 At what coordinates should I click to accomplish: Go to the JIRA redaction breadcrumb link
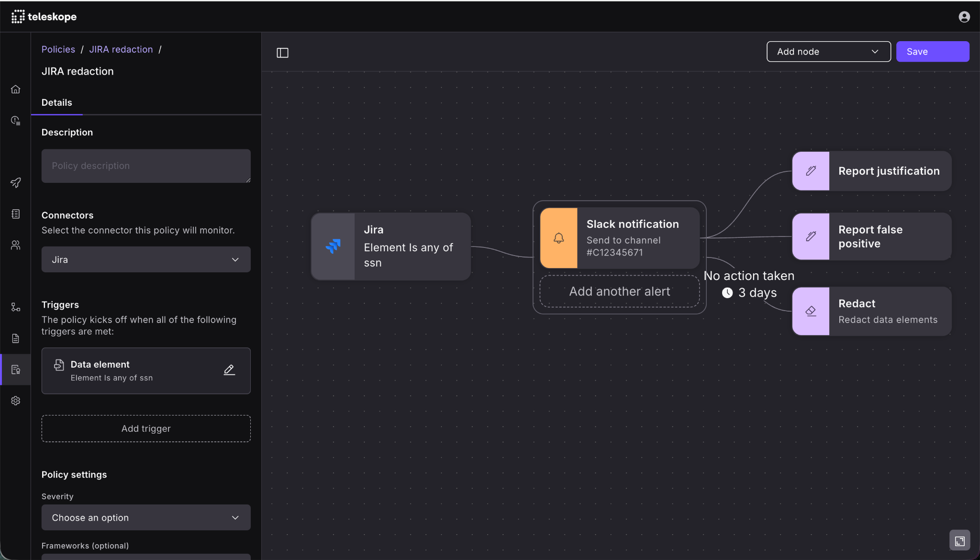(121, 49)
